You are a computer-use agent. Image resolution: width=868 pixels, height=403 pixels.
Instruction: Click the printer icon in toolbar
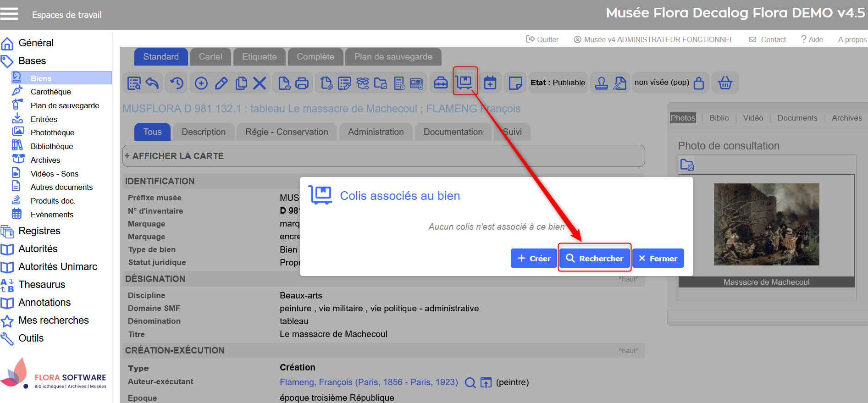(x=302, y=83)
